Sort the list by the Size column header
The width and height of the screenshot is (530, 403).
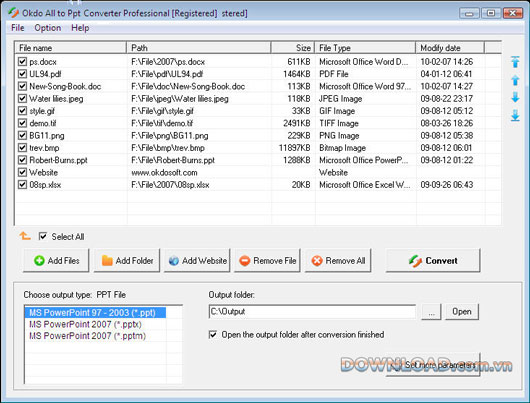click(x=293, y=48)
